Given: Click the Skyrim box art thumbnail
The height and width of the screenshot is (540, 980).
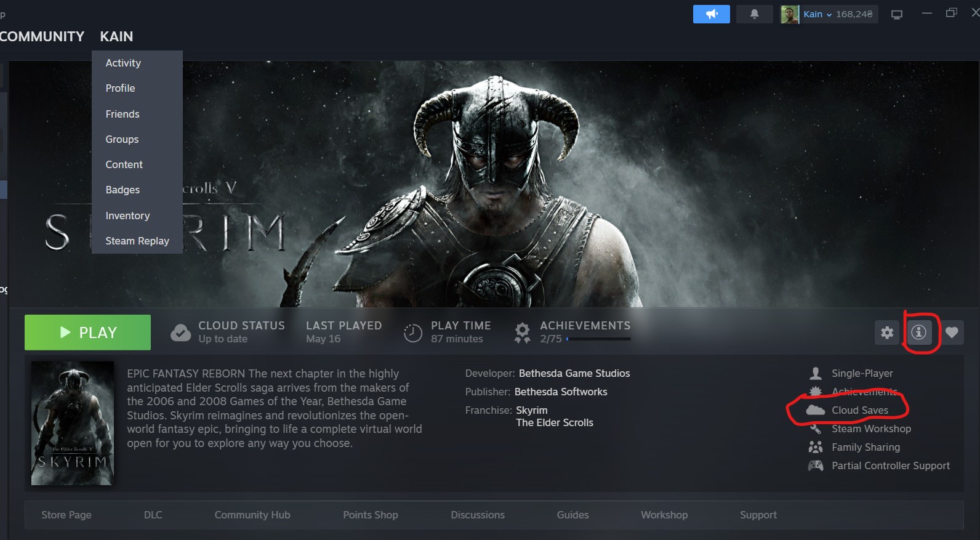Looking at the screenshot, I should tap(73, 423).
